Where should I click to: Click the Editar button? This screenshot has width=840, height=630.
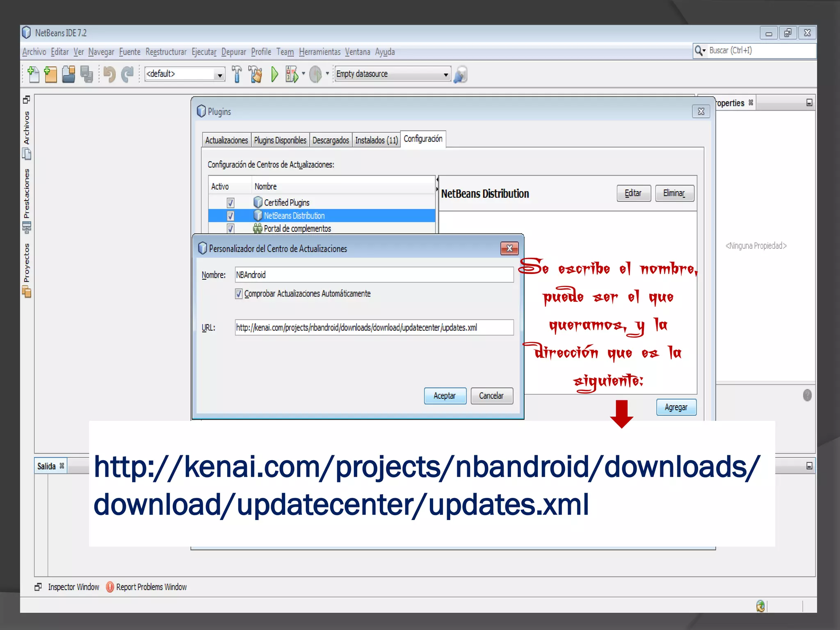(x=633, y=193)
